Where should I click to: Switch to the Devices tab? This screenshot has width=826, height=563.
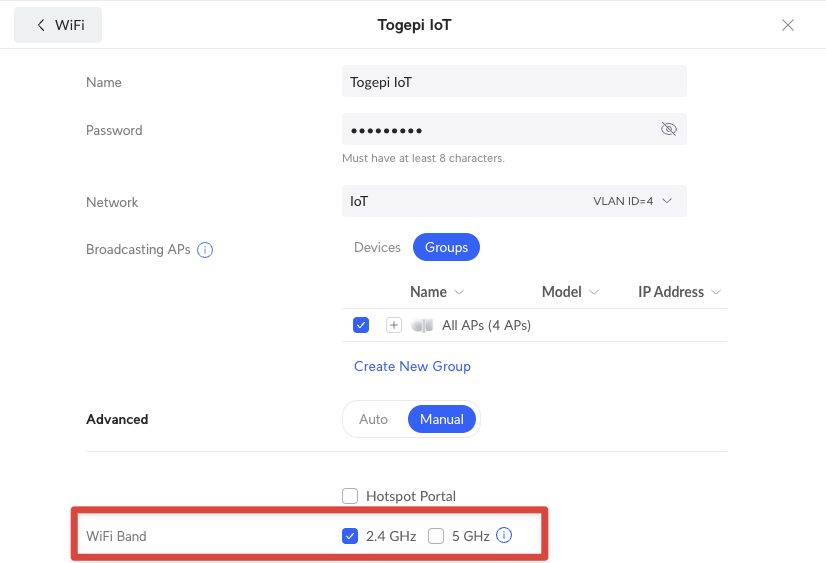point(377,247)
